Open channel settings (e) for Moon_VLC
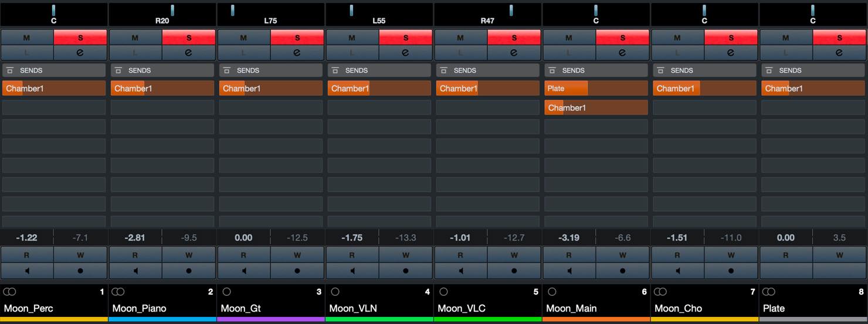 pos(514,52)
